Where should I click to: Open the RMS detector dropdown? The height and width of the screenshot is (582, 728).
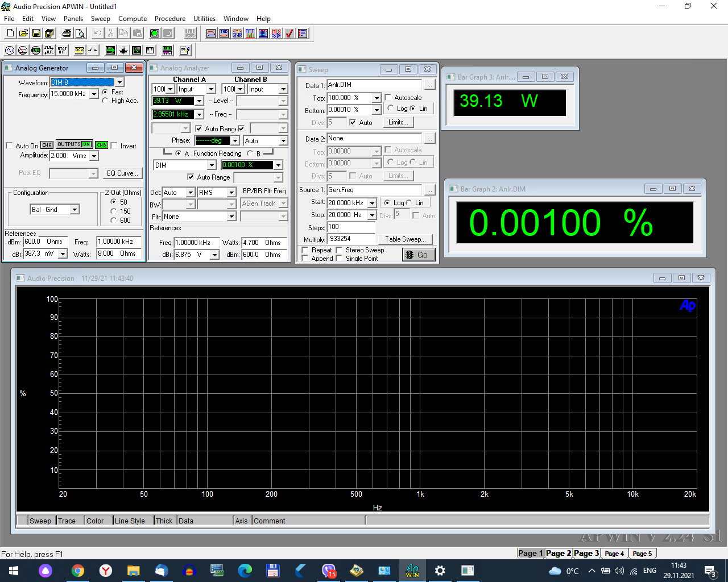231,193
